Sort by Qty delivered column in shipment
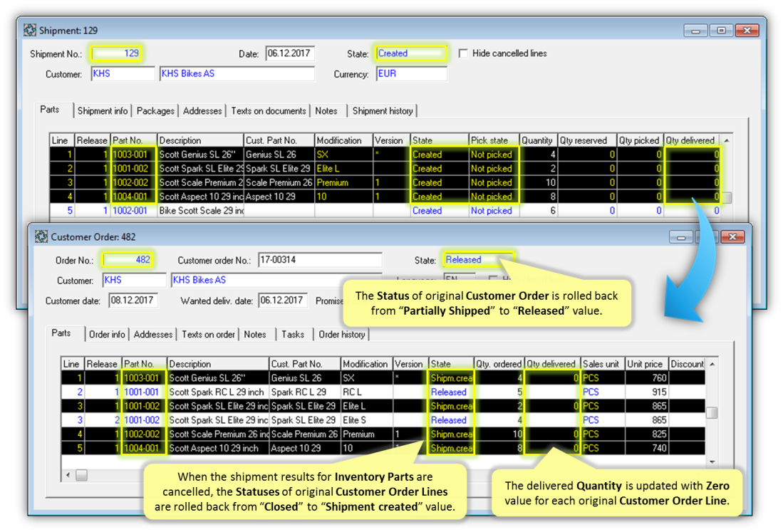 [690, 140]
